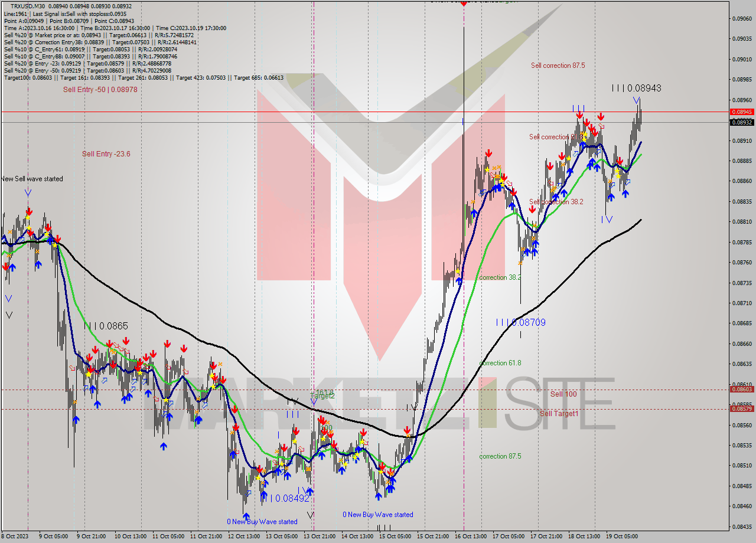756x543 pixels.
Task: Click the green 'correction 61.8' label
Action: click(x=500, y=363)
